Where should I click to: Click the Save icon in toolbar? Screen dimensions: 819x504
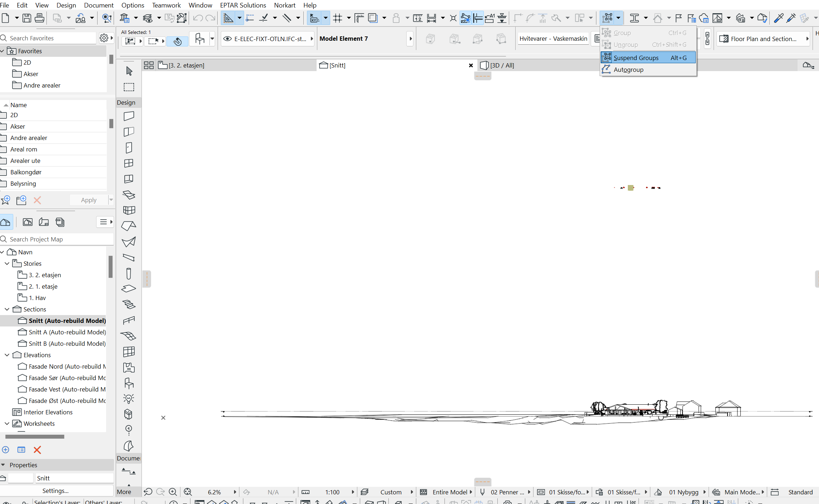point(27,18)
